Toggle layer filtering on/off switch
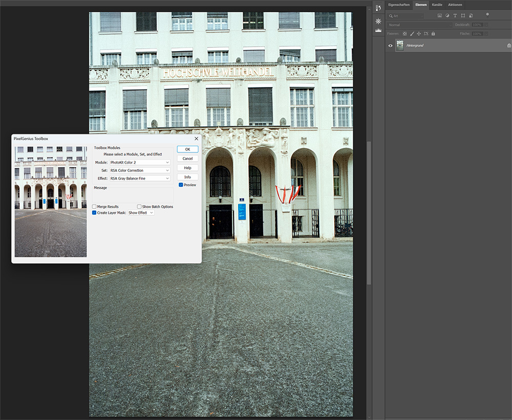The height and width of the screenshot is (420, 512). 487,14
